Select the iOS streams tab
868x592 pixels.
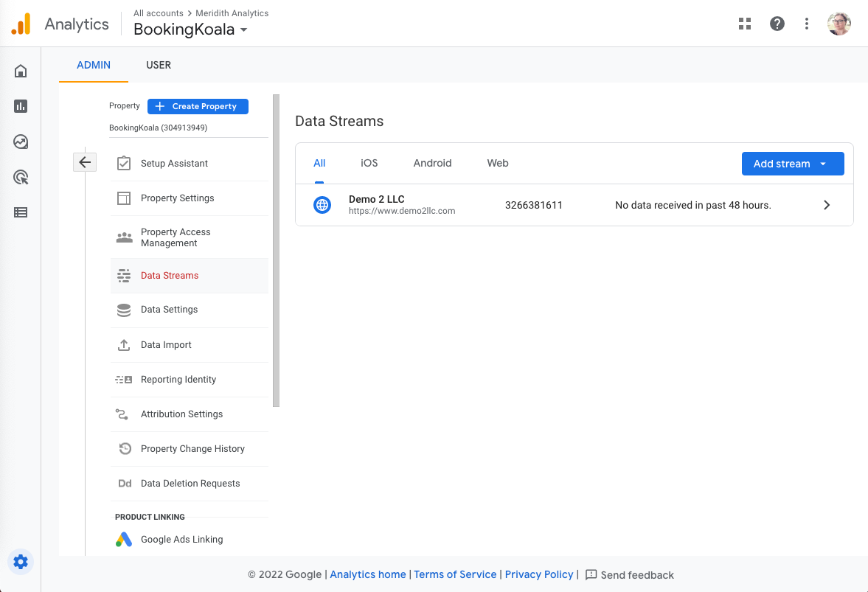369,163
